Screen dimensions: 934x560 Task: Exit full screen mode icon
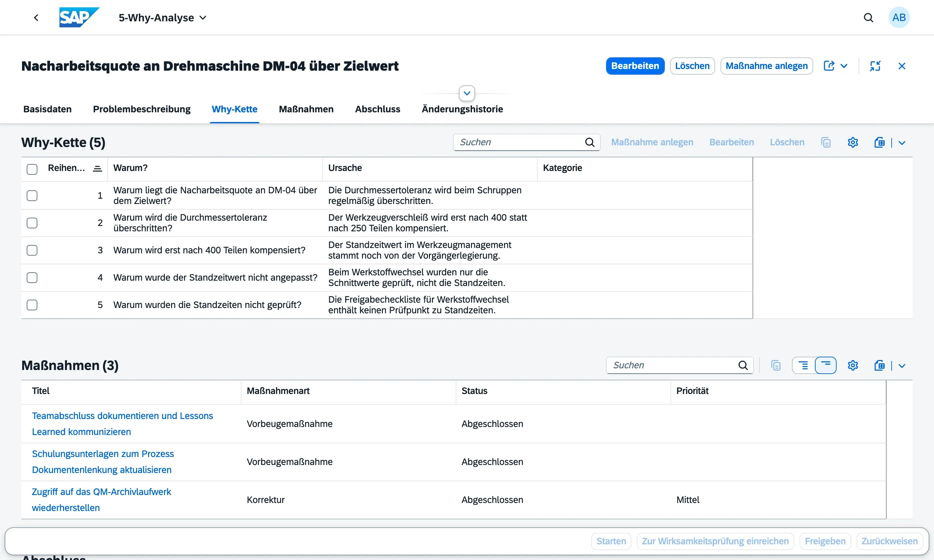click(x=875, y=66)
